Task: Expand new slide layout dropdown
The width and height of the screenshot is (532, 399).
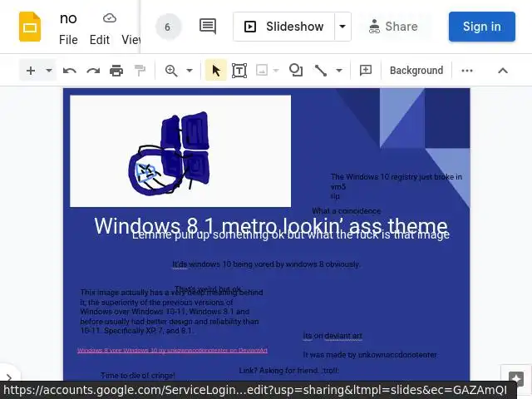Action: [x=49, y=71]
